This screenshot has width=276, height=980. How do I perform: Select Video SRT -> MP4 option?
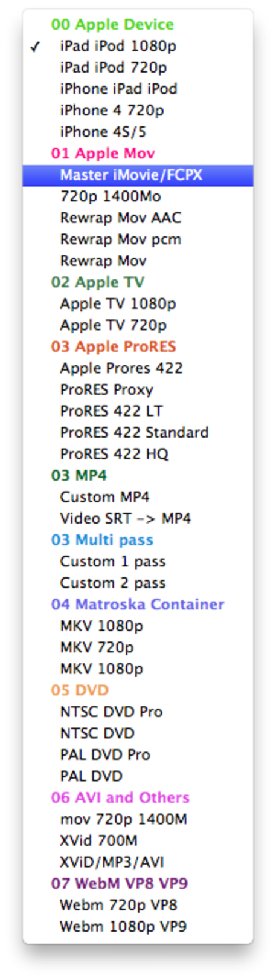pyautogui.click(x=138, y=519)
